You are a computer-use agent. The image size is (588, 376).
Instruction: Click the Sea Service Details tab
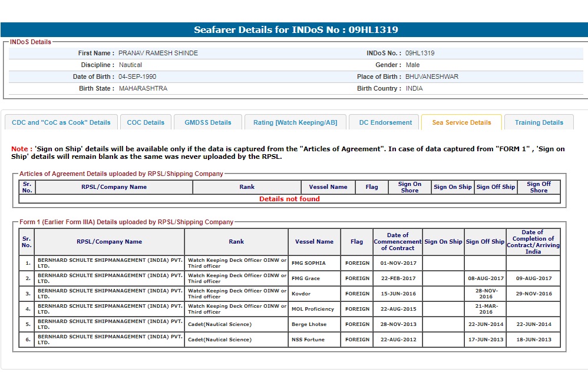coord(461,122)
